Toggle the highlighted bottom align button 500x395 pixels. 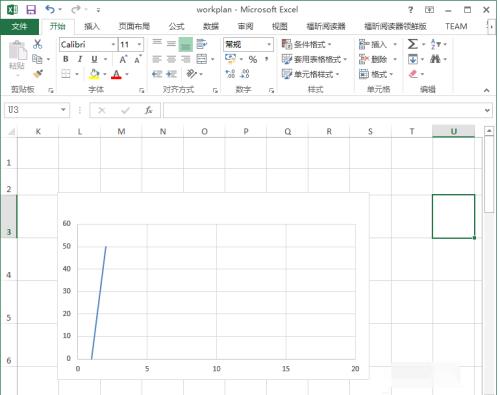point(186,44)
